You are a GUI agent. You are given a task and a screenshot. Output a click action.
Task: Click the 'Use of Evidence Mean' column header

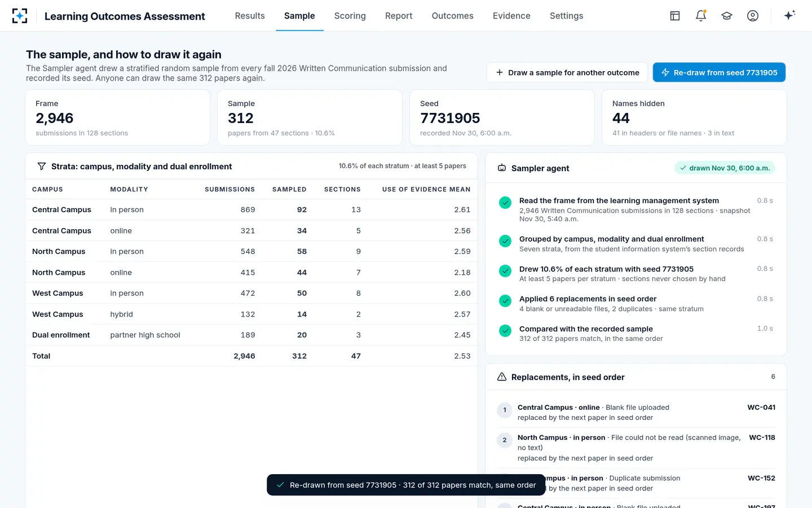pyautogui.click(x=426, y=190)
